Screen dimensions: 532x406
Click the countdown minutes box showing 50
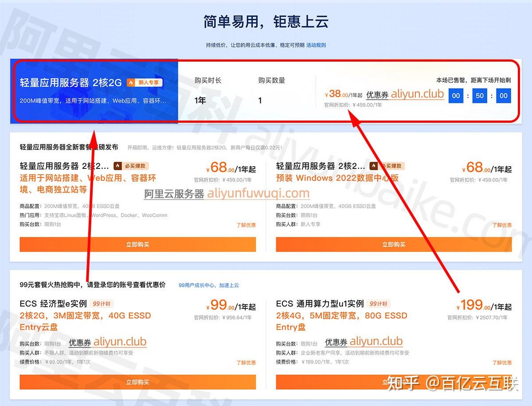tap(480, 96)
